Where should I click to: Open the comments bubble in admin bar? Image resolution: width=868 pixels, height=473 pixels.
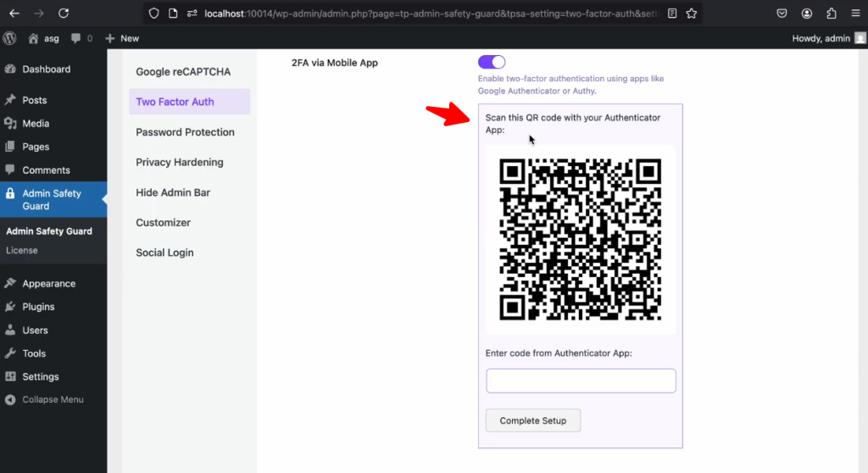81,38
